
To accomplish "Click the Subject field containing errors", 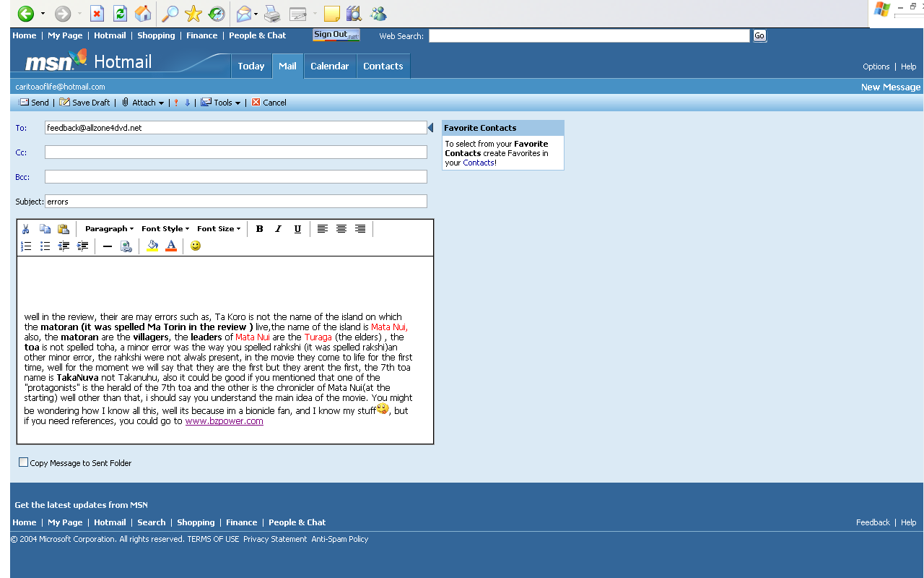I will point(236,202).
